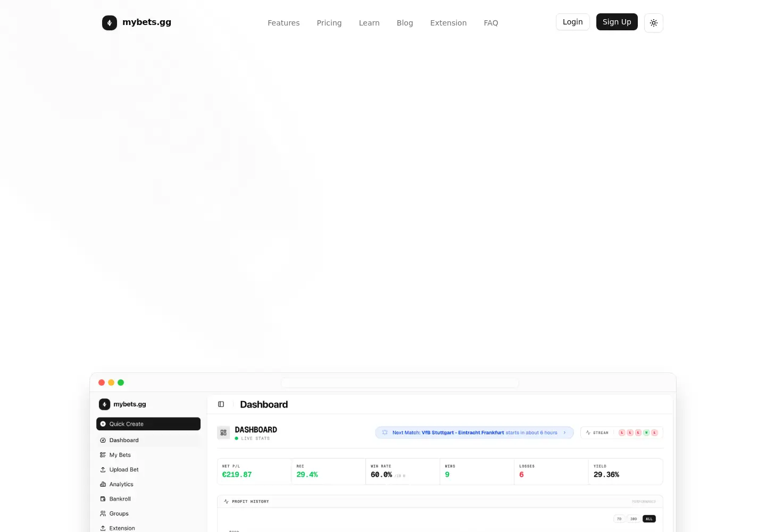
Task: Open the Analytics bar chart icon
Action: [103, 484]
